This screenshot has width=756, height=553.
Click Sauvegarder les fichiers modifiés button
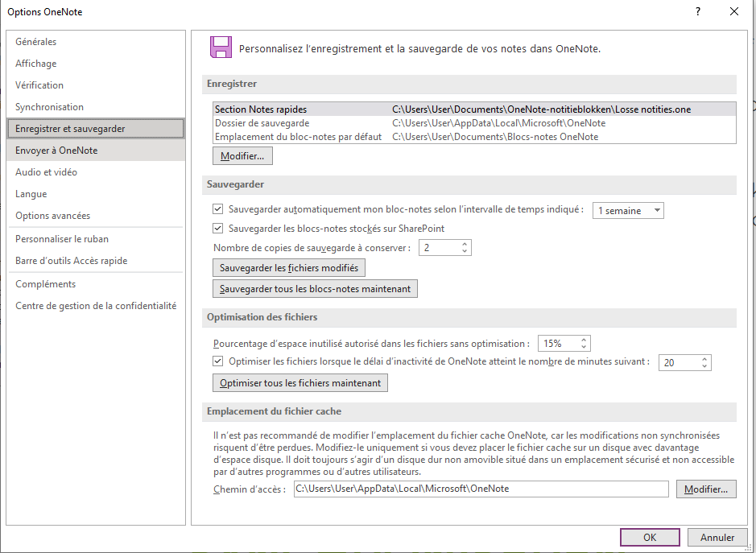click(289, 268)
